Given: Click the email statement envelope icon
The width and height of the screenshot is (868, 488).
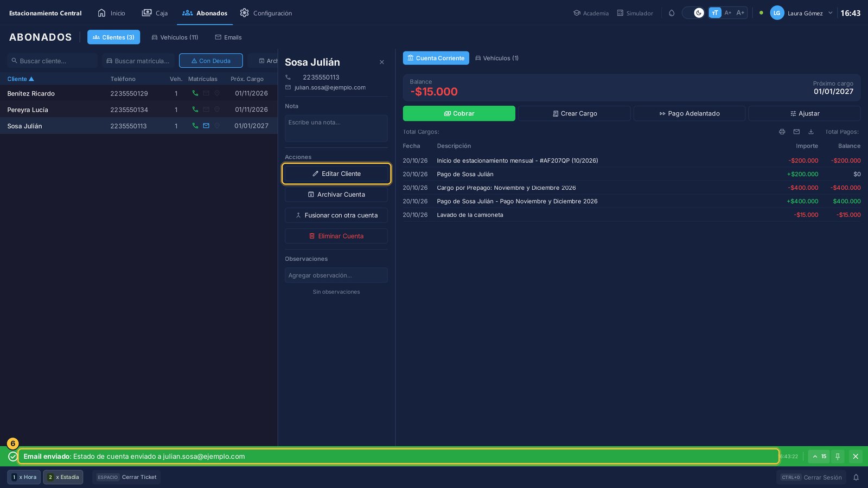Looking at the screenshot, I should (x=796, y=132).
